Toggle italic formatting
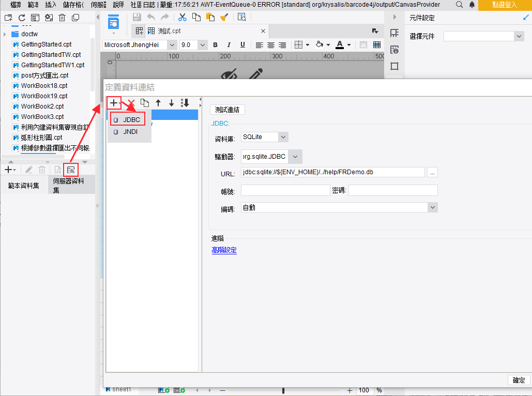This screenshot has height=396, width=532. 229,45
